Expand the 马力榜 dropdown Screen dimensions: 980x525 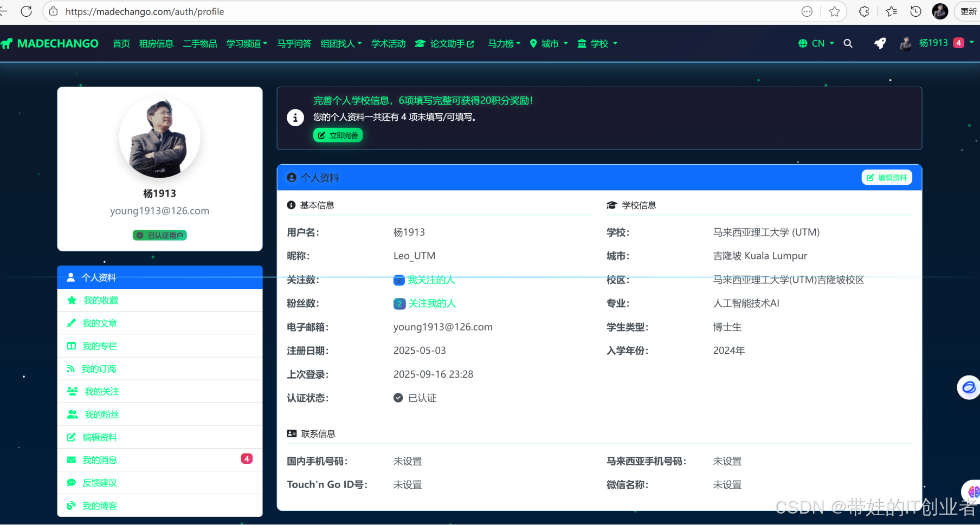click(504, 43)
